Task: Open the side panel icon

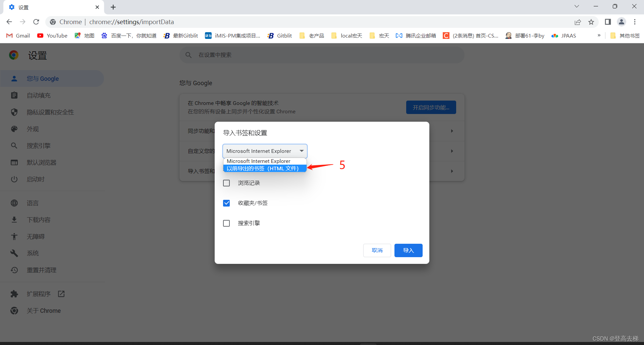Action: 608,22
